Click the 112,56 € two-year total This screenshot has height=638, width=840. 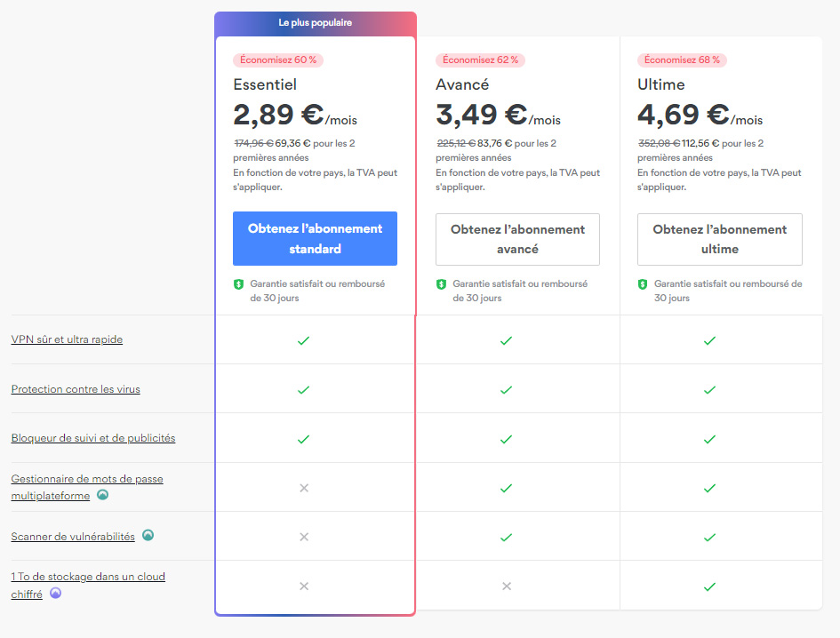click(700, 144)
